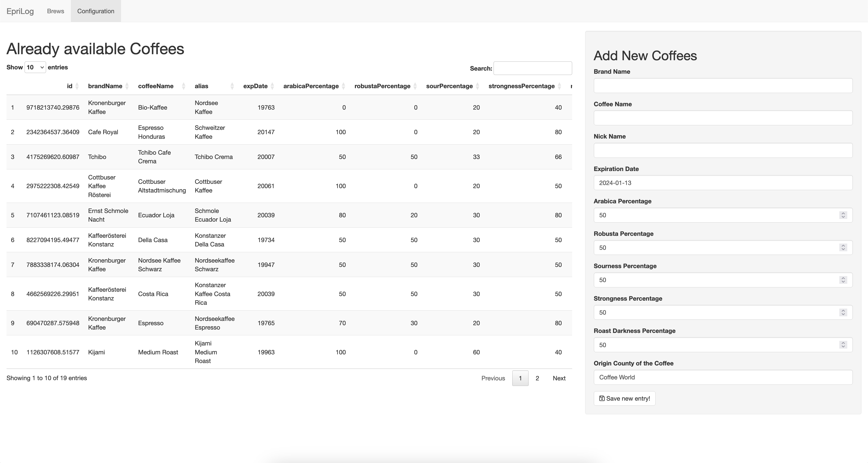Sort table by brandName column
Image resolution: width=868 pixels, height=463 pixels.
click(x=105, y=86)
